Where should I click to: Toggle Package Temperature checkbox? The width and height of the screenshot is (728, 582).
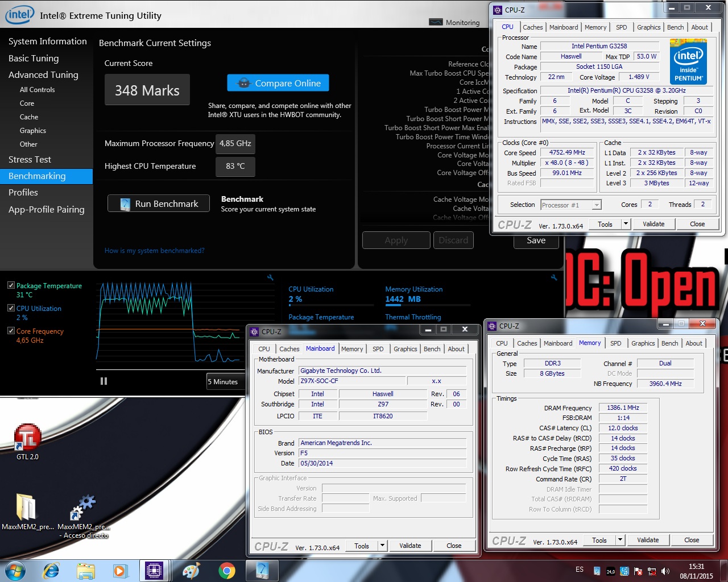coord(11,285)
